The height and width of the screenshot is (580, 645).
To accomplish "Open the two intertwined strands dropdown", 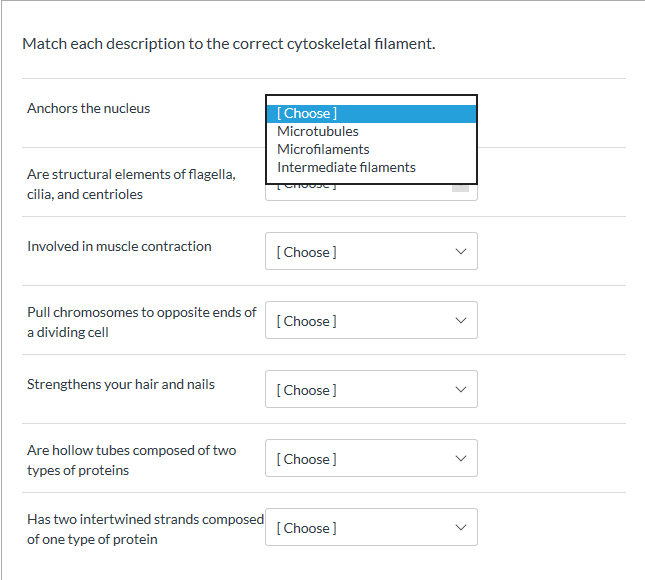I will pos(371,528).
